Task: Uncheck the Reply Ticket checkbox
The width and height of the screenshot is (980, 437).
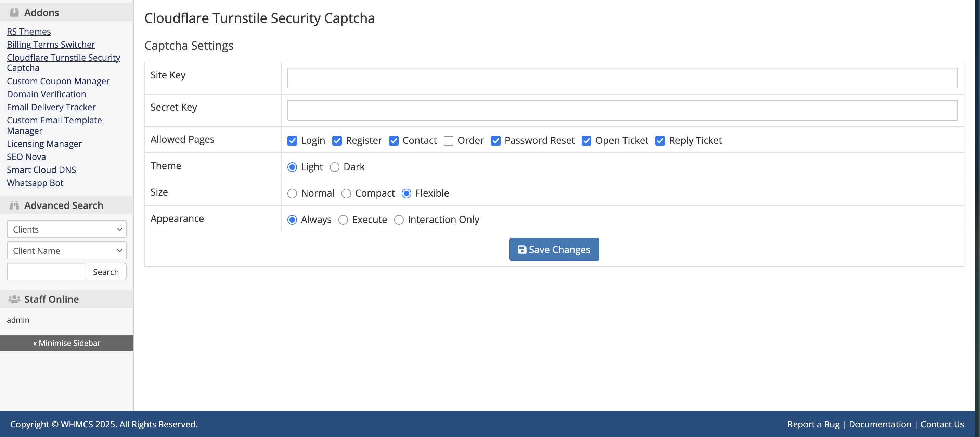Action: tap(660, 141)
